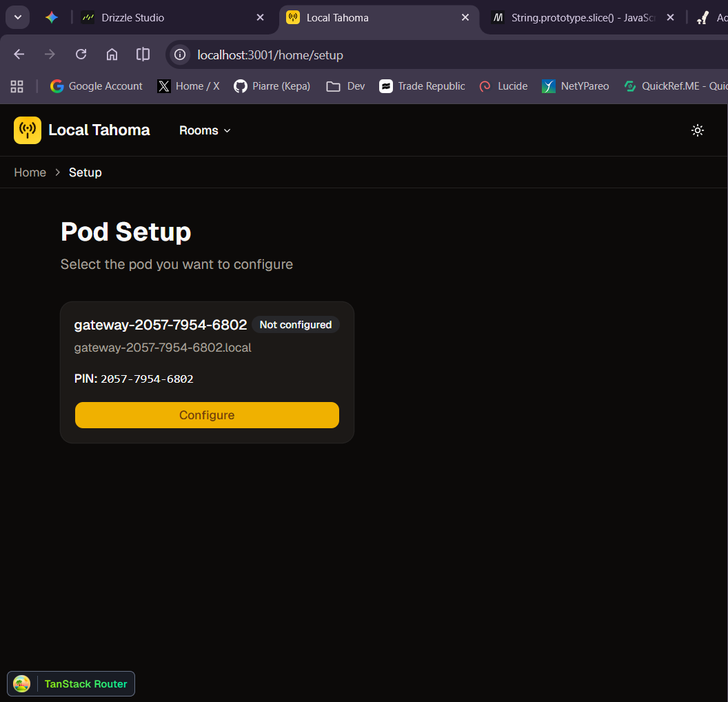
Task: Click the browser home icon
Action: (x=112, y=54)
